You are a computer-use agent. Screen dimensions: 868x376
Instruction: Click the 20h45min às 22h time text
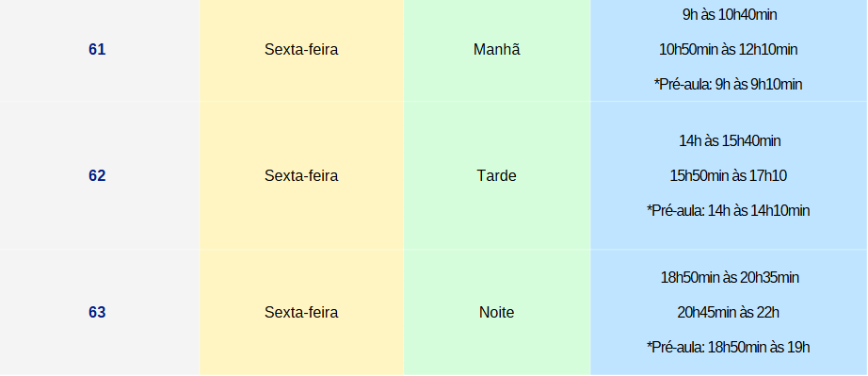[728, 313]
